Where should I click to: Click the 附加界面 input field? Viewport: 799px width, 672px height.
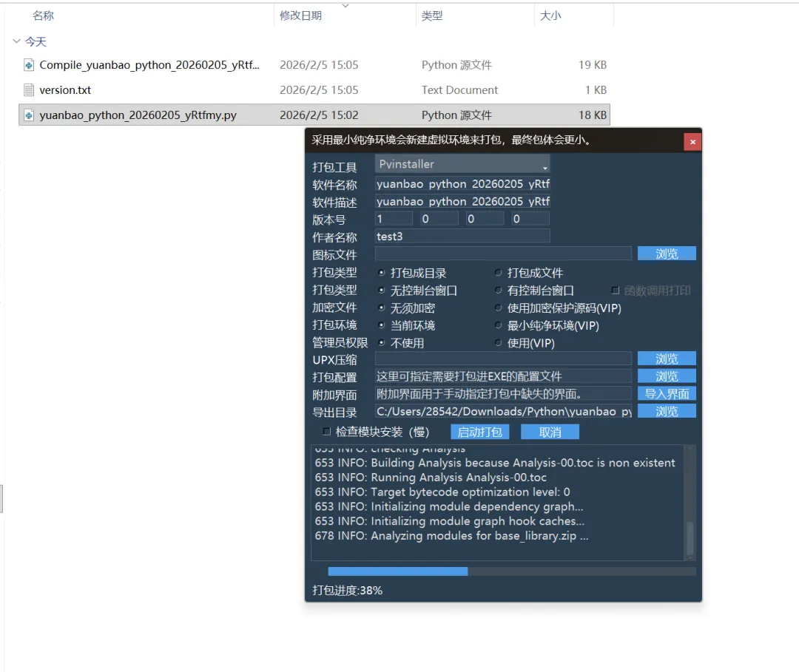tap(503, 393)
